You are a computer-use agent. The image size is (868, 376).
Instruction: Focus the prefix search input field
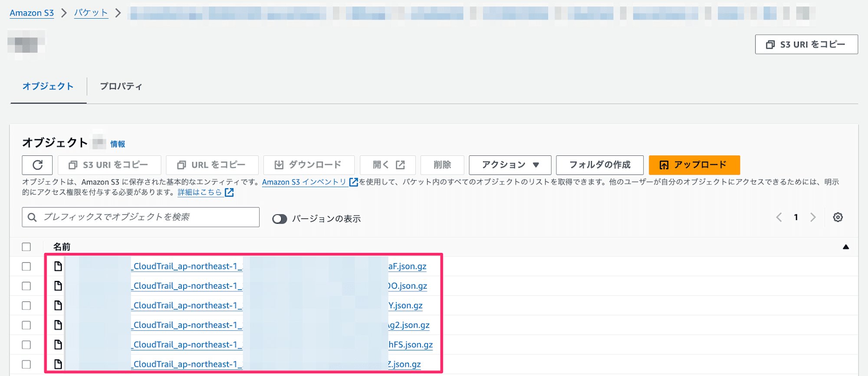pyautogui.click(x=141, y=217)
